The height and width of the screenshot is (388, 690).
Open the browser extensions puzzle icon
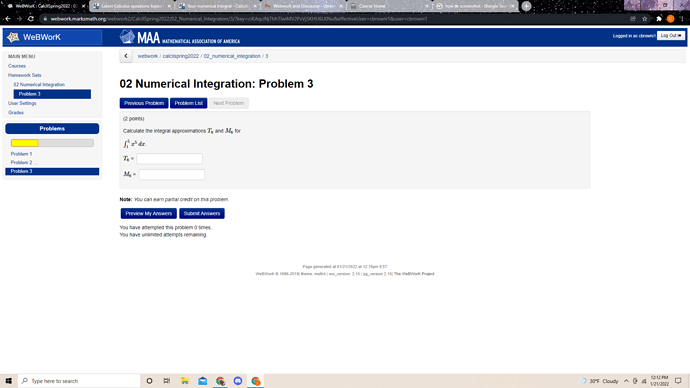pyautogui.click(x=659, y=18)
